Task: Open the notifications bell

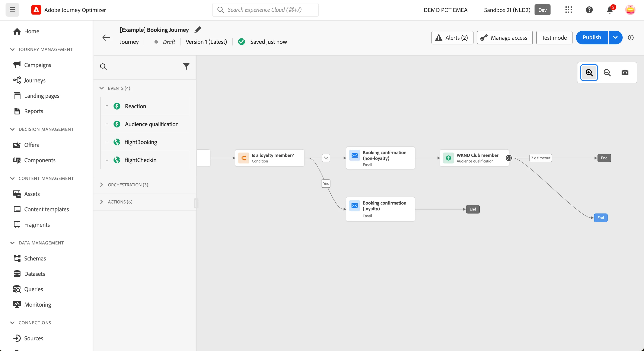Action: click(610, 10)
